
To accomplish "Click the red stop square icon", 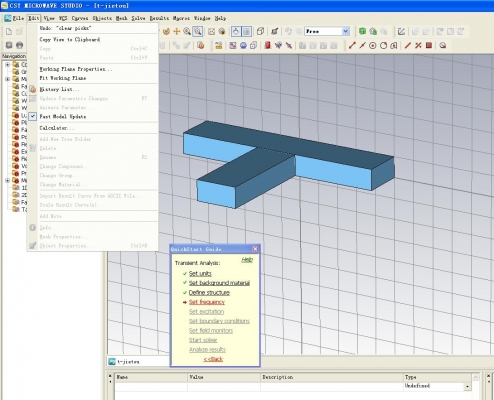I will click(429, 45).
